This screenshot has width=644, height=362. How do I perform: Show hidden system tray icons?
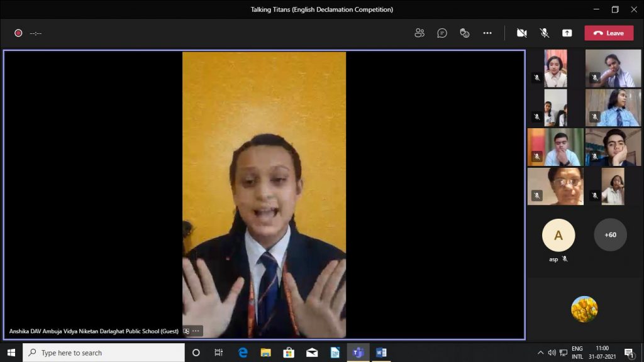coord(540,353)
